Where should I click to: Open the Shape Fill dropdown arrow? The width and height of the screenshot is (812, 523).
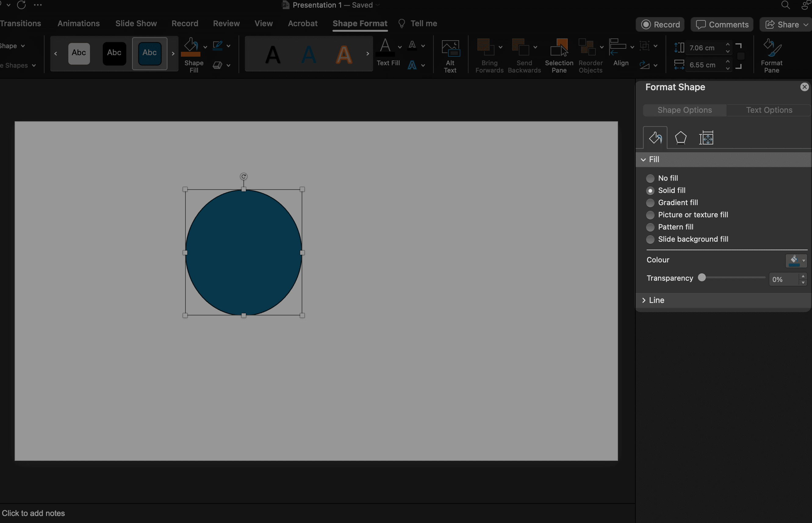205,47
